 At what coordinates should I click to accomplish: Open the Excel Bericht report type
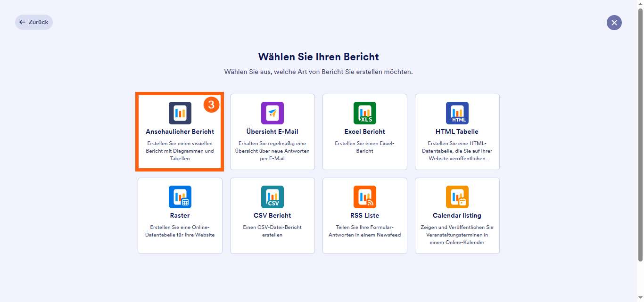(364, 132)
